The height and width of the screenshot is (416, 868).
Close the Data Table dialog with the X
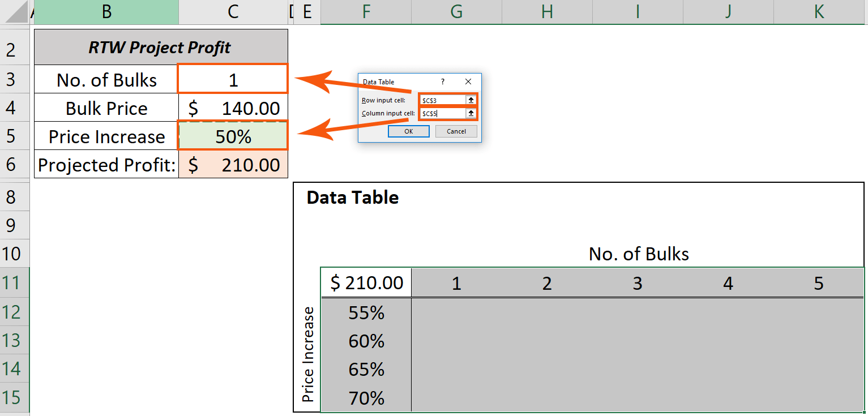(x=468, y=82)
